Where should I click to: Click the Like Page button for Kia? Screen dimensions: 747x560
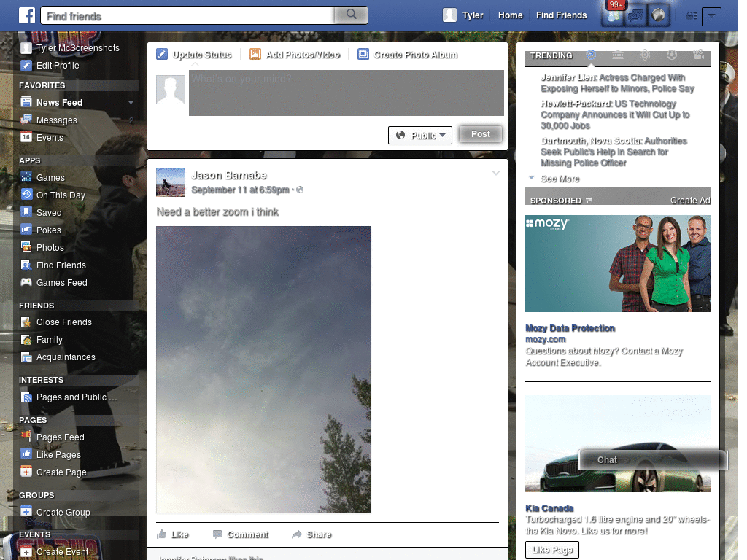coord(552,550)
